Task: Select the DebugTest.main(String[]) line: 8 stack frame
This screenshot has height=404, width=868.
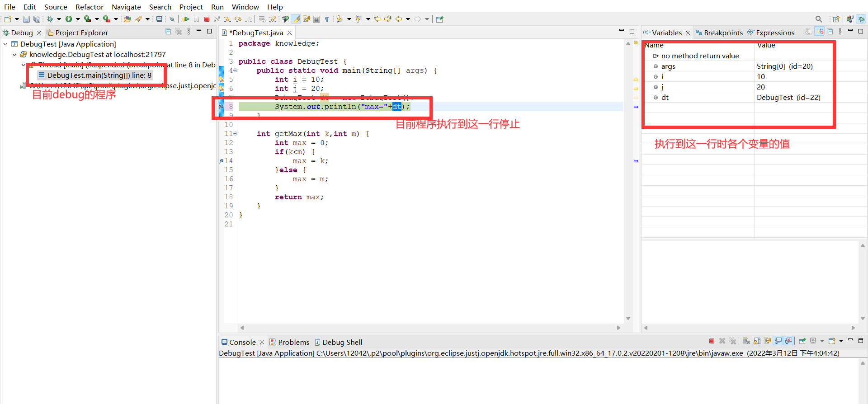Action: click(95, 75)
